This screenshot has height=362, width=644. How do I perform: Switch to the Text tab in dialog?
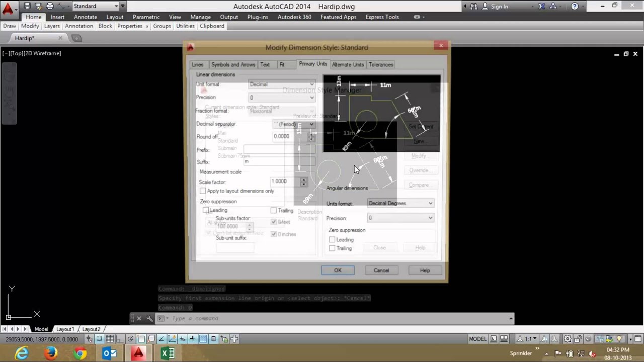coord(265,65)
